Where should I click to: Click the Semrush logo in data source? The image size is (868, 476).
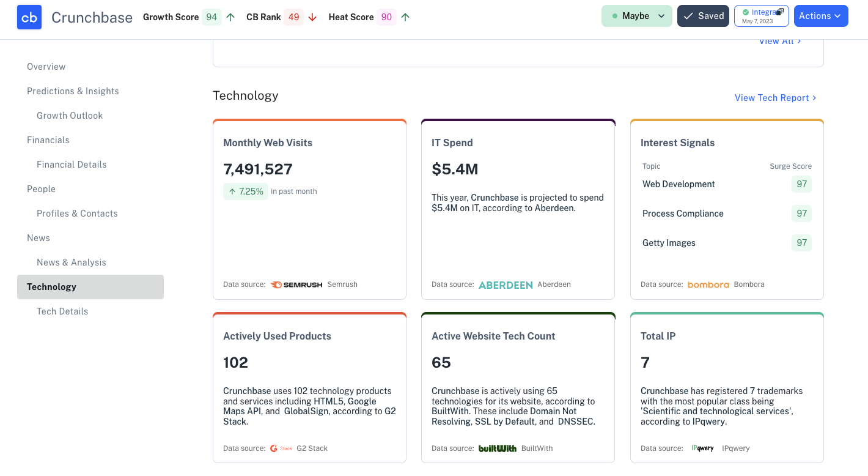[x=296, y=284]
